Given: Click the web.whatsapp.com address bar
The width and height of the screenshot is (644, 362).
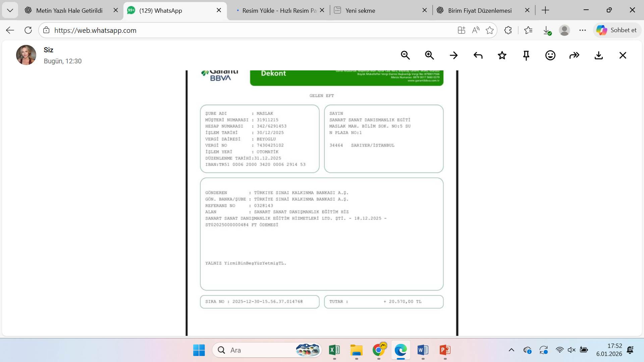Looking at the screenshot, I should tap(248, 30).
